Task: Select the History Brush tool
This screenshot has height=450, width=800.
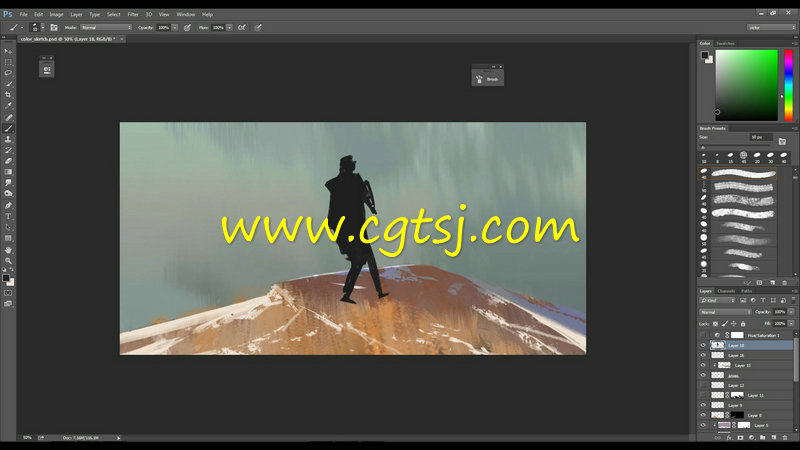Action: (x=8, y=151)
